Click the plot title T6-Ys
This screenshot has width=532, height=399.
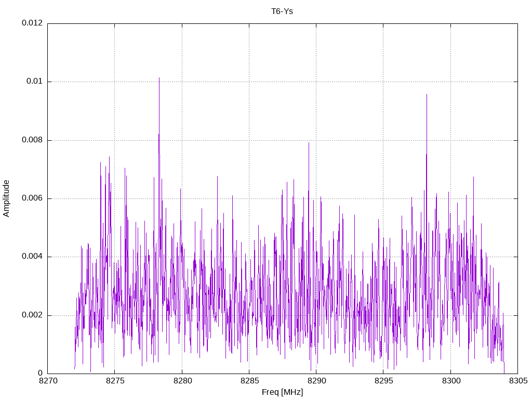(282, 11)
